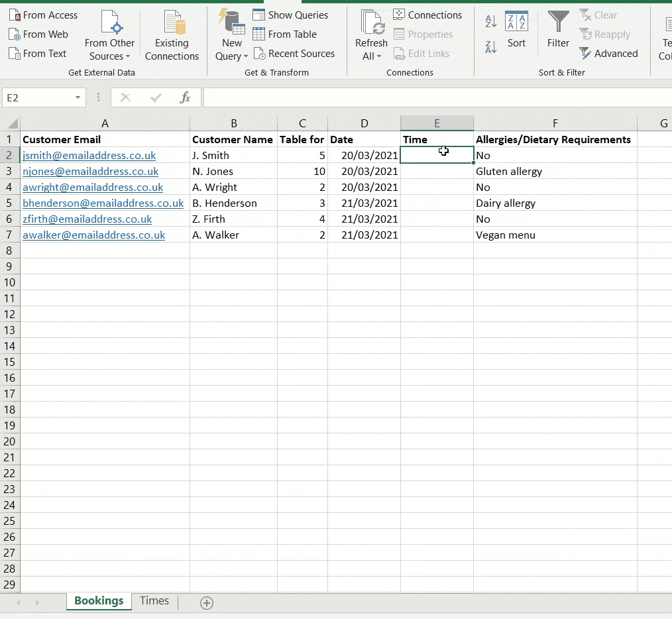Open the Insert Function dialog
The width and height of the screenshot is (672, 619).
coord(186,97)
